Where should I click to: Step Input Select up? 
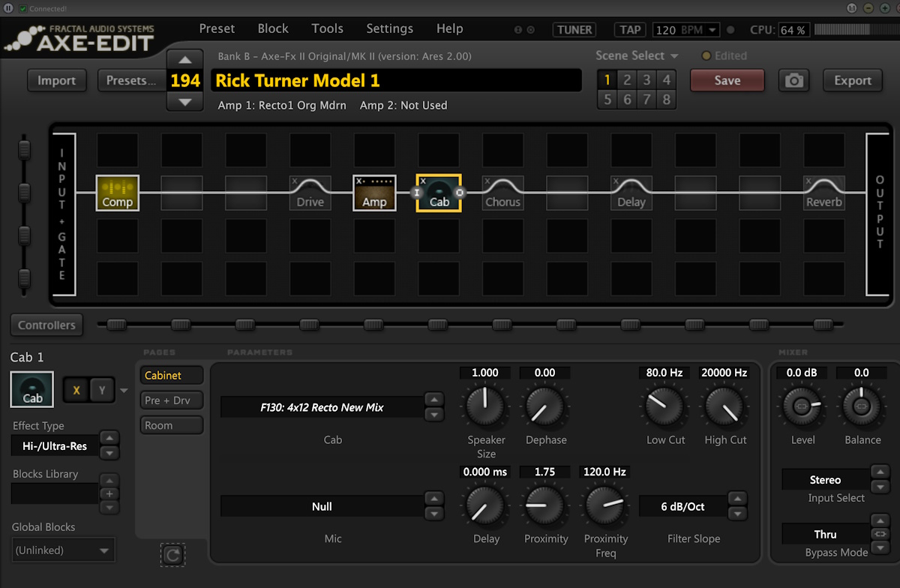pos(880,472)
